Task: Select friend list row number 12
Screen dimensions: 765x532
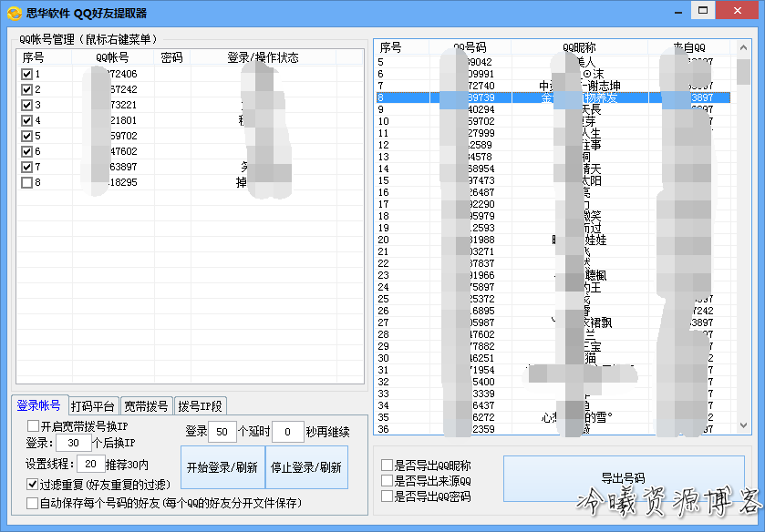Action: (553, 145)
